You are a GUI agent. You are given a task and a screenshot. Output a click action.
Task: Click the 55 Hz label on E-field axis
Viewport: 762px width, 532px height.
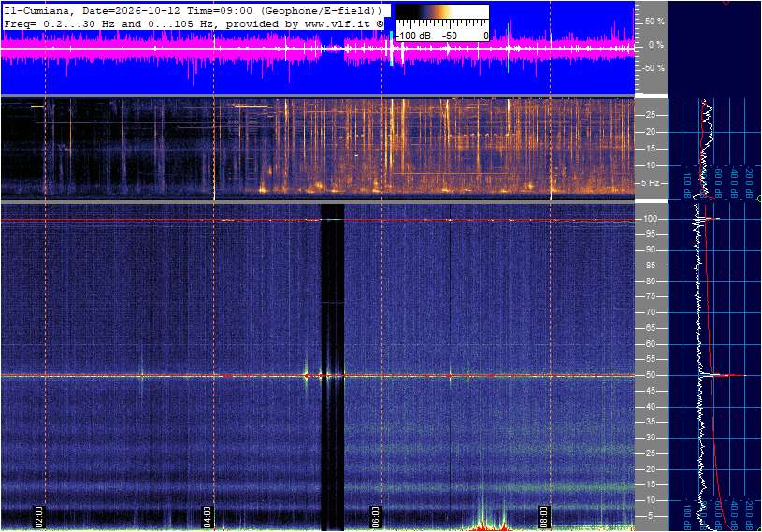pos(650,360)
